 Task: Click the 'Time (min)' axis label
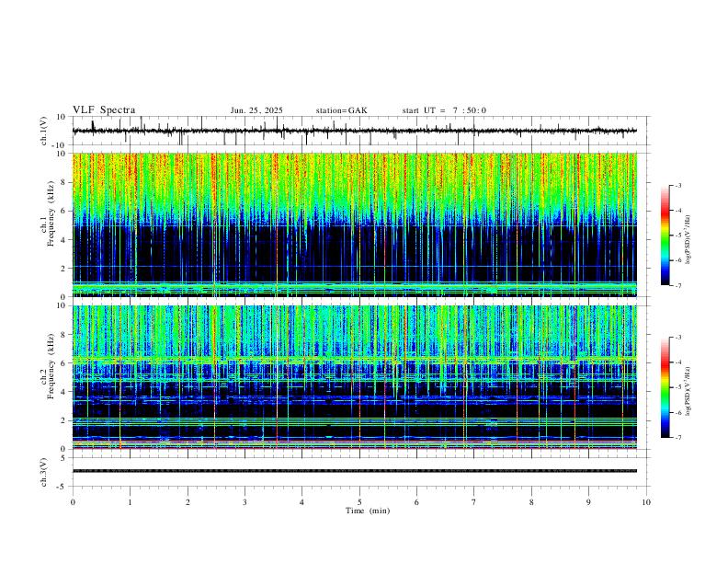pyautogui.click(x=368, y=511)
